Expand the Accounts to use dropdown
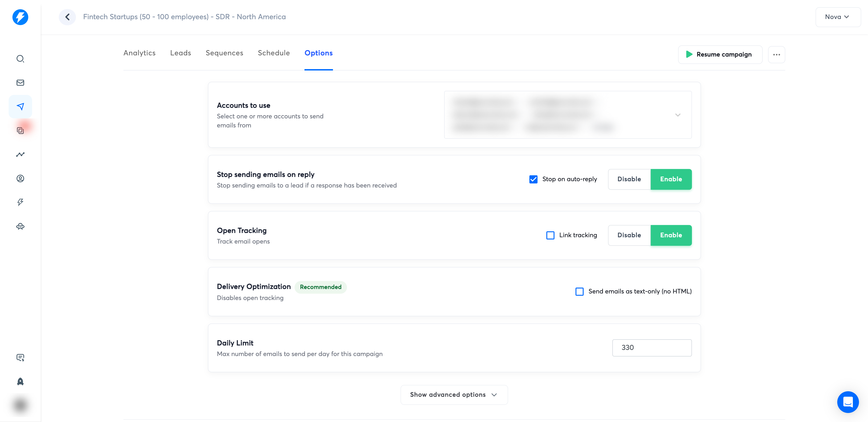This screenshot has height=422, width=868. (x=678, y=115)
